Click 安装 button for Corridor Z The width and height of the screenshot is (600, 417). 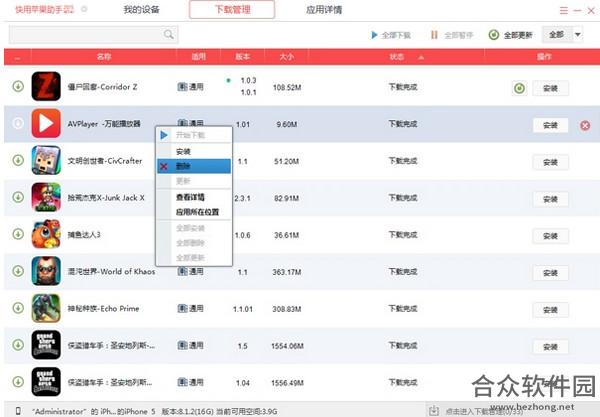550,88
